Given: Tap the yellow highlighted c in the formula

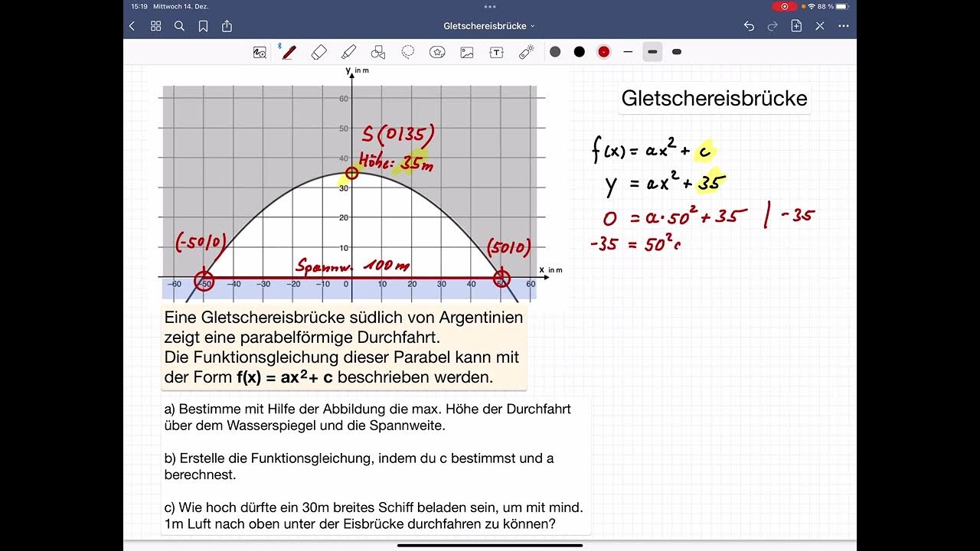Looking at the screenshot, I should pos(705,152).
